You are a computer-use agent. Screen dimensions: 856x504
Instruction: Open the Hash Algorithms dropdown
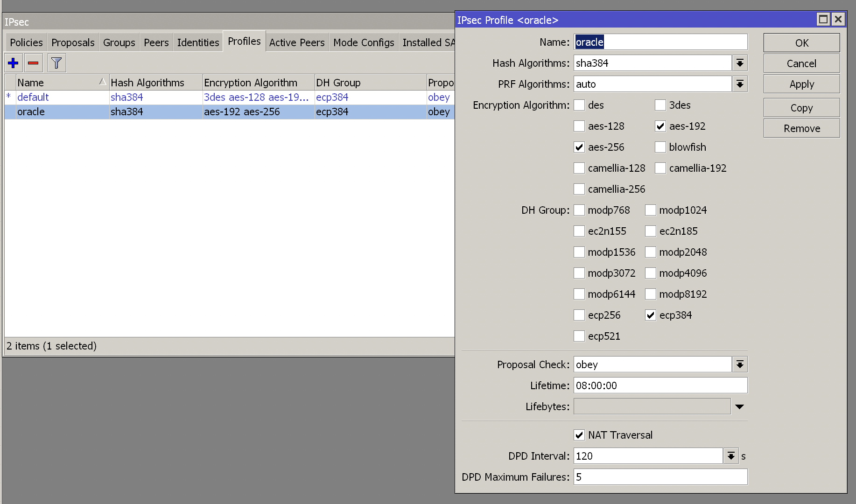point(740,63)
